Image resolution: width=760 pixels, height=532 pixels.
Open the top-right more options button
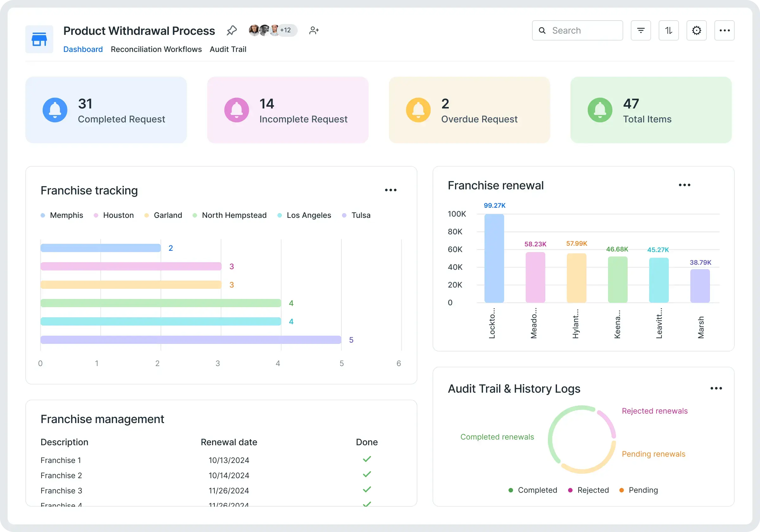[x=724, y=30]
